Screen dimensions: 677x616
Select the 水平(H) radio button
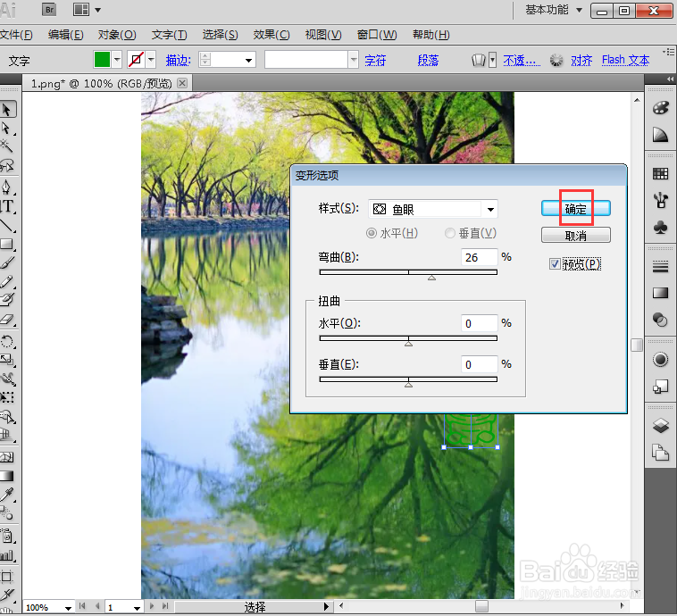coord(371,233)
